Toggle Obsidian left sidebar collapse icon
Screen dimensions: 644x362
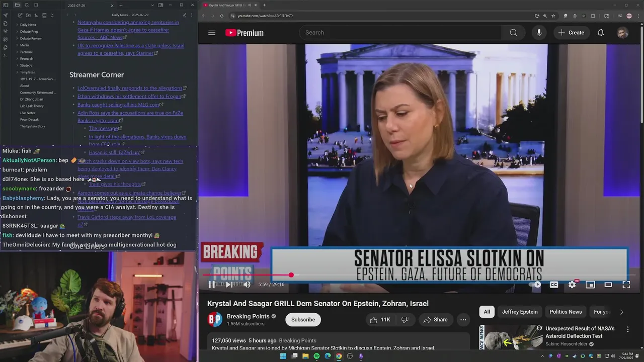[5, 5]
